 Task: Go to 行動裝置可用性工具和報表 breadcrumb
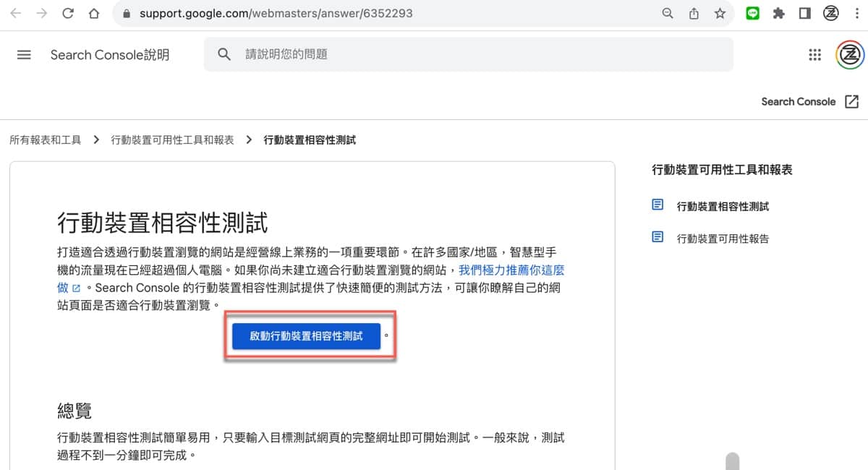[172, 140]
